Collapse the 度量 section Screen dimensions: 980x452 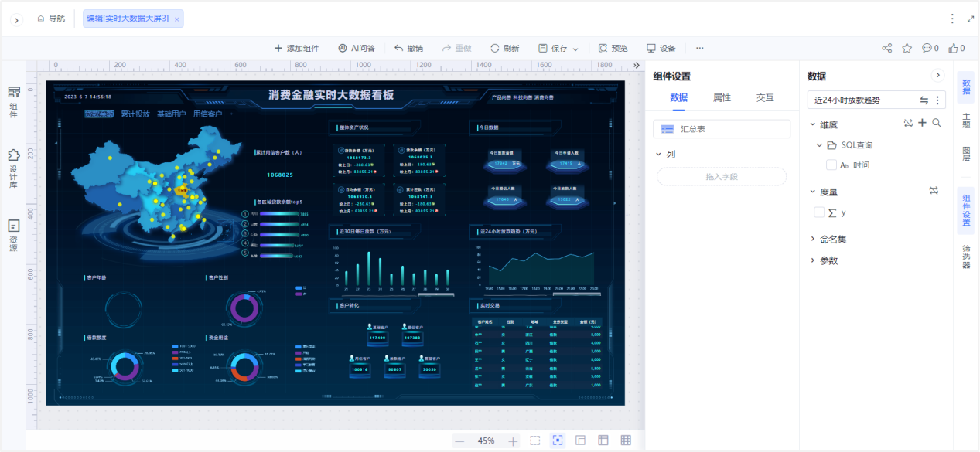pyautogui.click(x=812, y=192)
